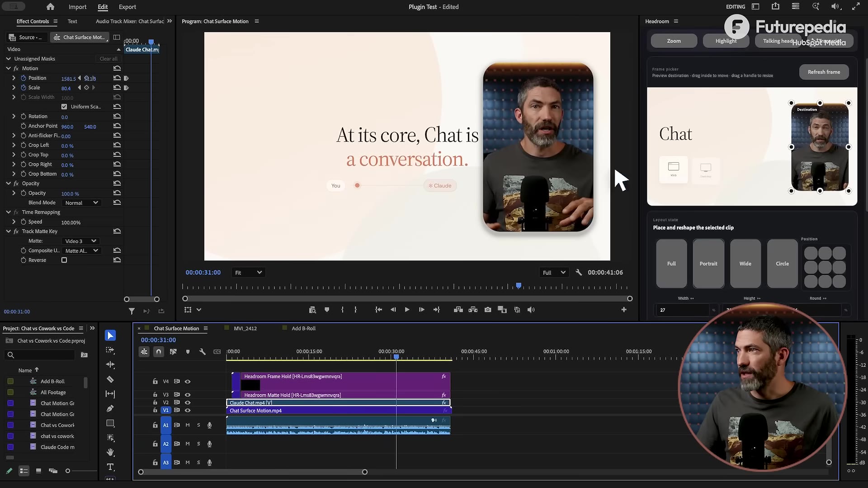
Task: Click the Export Frame camera icon
Action: pyautogui.click(x=488, y=310)
